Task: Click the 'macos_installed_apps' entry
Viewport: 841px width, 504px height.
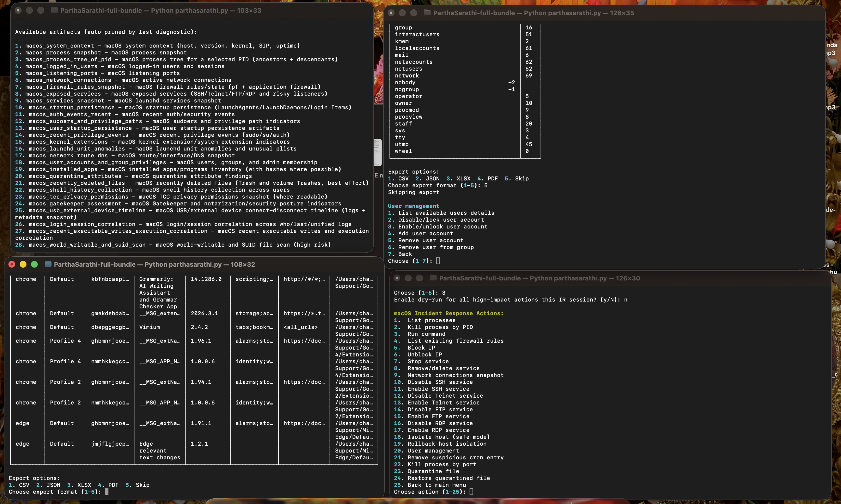Action: (x=178, y=169)
